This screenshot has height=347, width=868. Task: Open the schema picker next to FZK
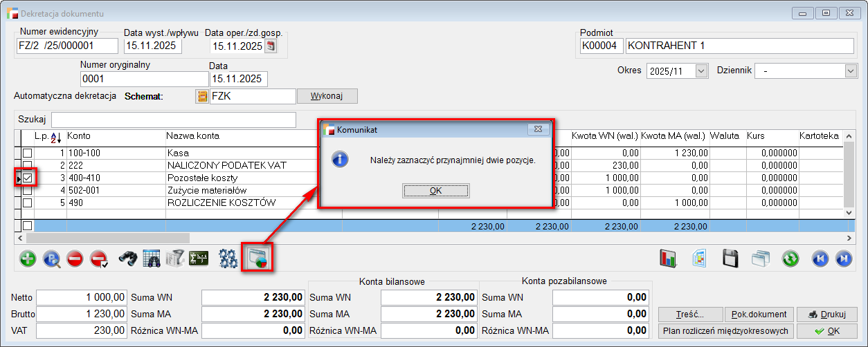(x=202, y=96)
